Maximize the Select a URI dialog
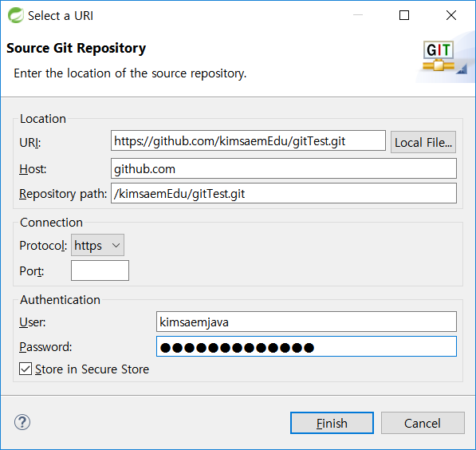 click(404, 15)
